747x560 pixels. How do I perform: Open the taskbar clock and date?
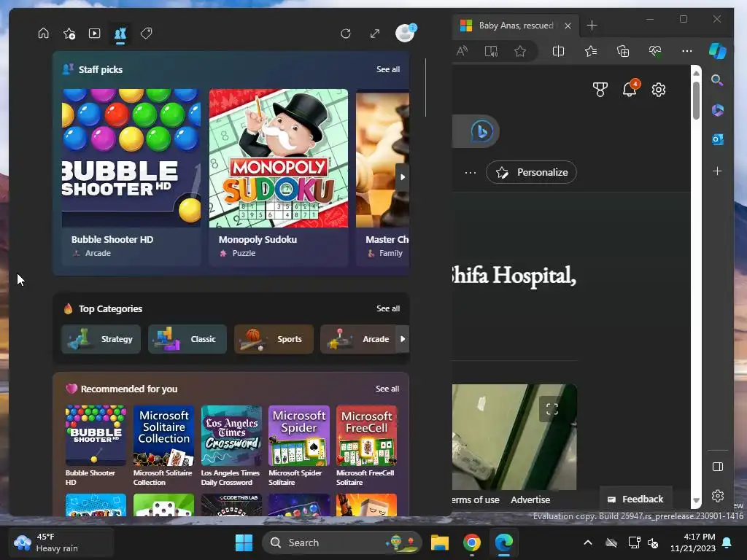pos(693,542)
